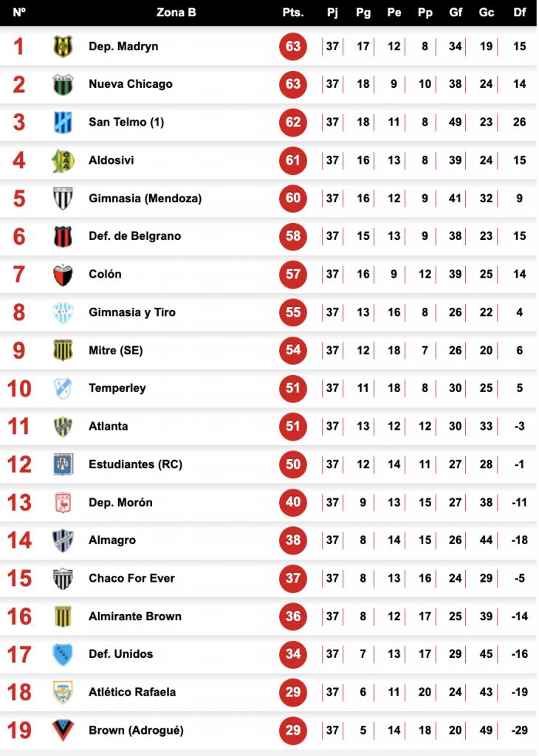Select the San Telmo blue striped crest
The height and width of the screenshot is (756, 539).
tap(63, 122)
